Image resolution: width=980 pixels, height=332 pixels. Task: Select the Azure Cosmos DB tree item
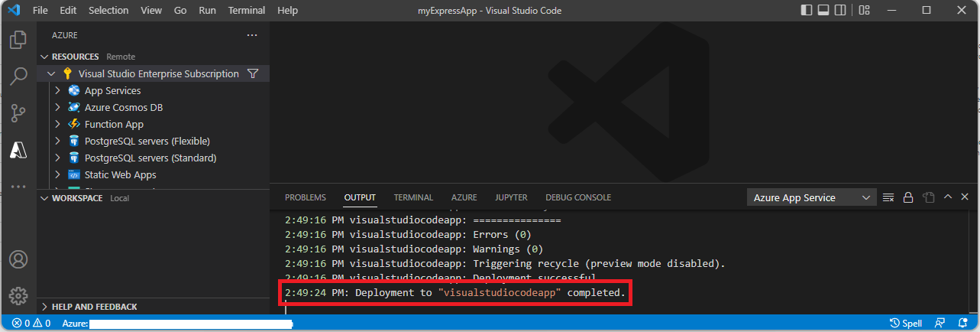point(123,108)
